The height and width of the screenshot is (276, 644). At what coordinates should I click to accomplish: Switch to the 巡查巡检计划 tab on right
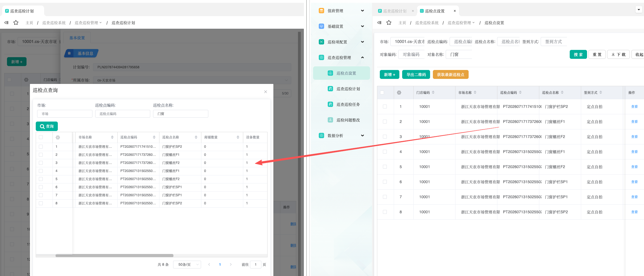[395, 11]
